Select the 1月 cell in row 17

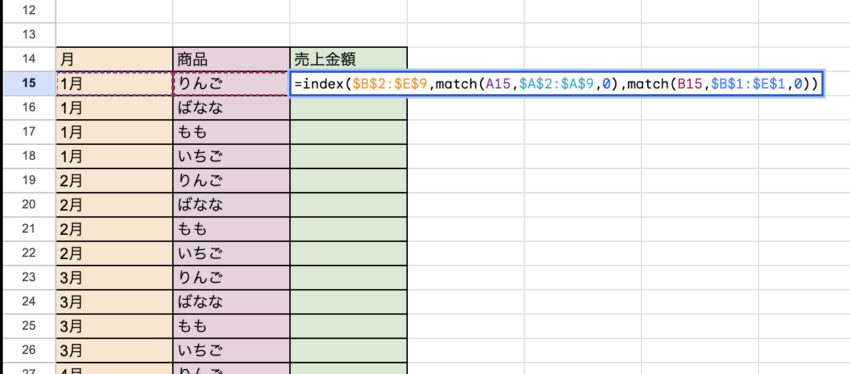point(114,132)
